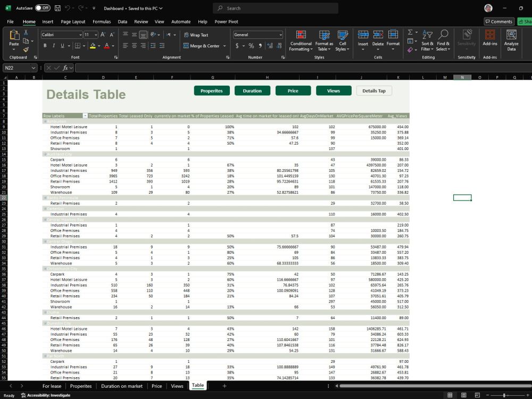The width and height of the screenshot is (532, 399).
Task: Open the Calibri font name dropdown
Action: pyautogui.click(x=80, y=35)
